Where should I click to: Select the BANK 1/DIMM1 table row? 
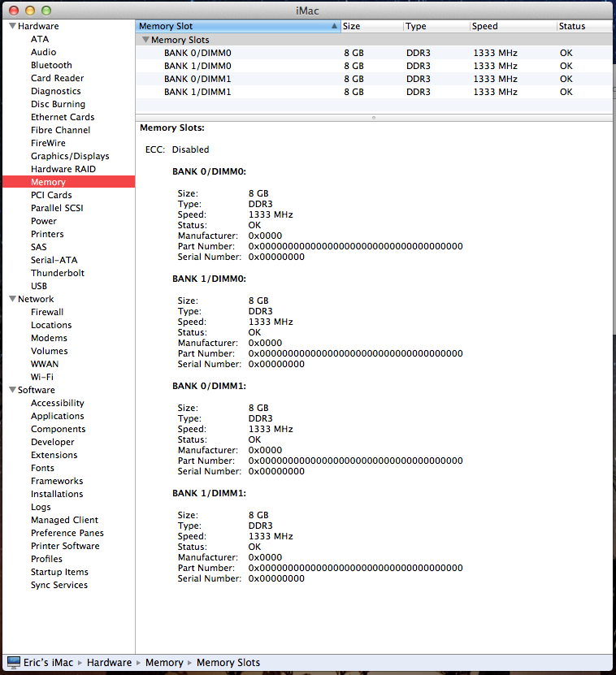[374, 92]
